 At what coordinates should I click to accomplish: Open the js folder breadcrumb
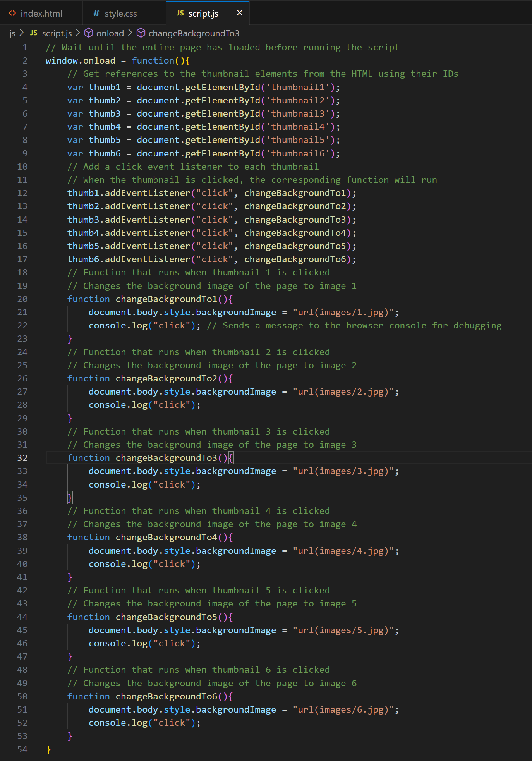point(12,33)
